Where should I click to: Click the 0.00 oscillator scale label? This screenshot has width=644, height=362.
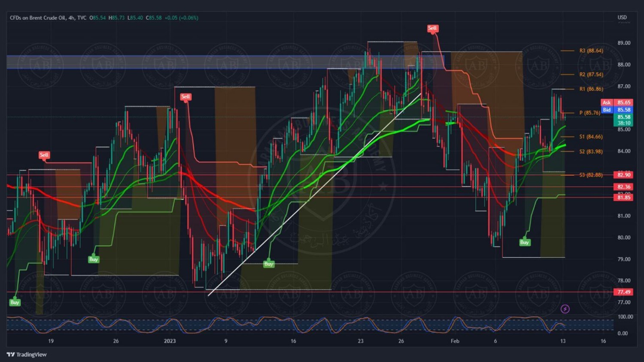coord(623,333)
